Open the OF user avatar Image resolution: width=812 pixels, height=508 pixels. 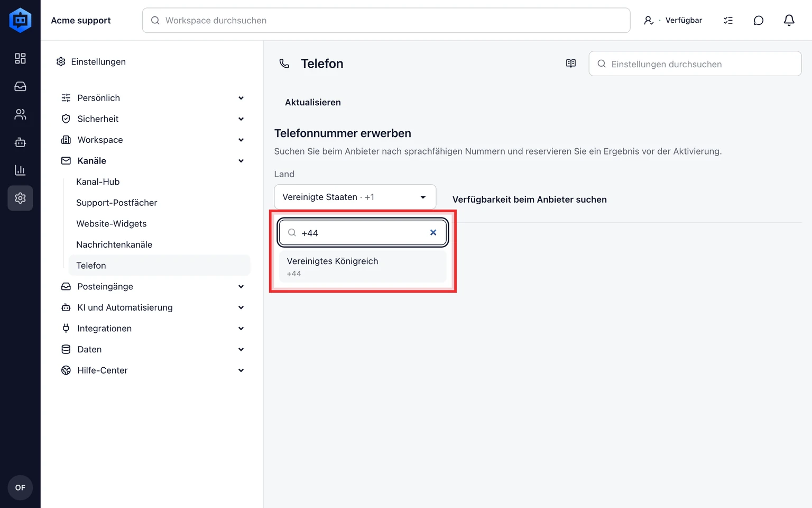pos(20,487)
